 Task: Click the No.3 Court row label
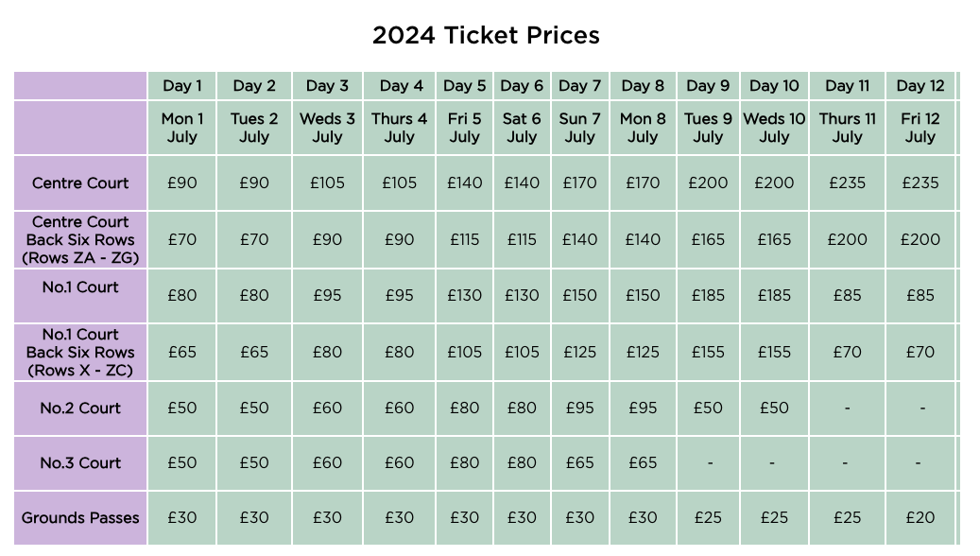[80, 462]
